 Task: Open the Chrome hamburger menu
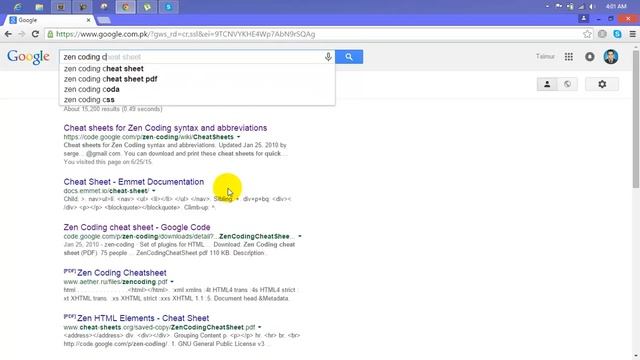633,34
